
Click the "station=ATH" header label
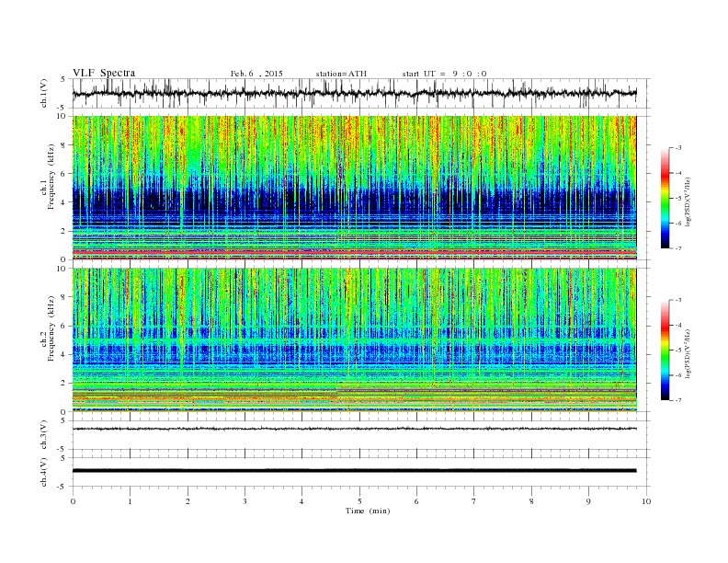click(x=341, y=74)
